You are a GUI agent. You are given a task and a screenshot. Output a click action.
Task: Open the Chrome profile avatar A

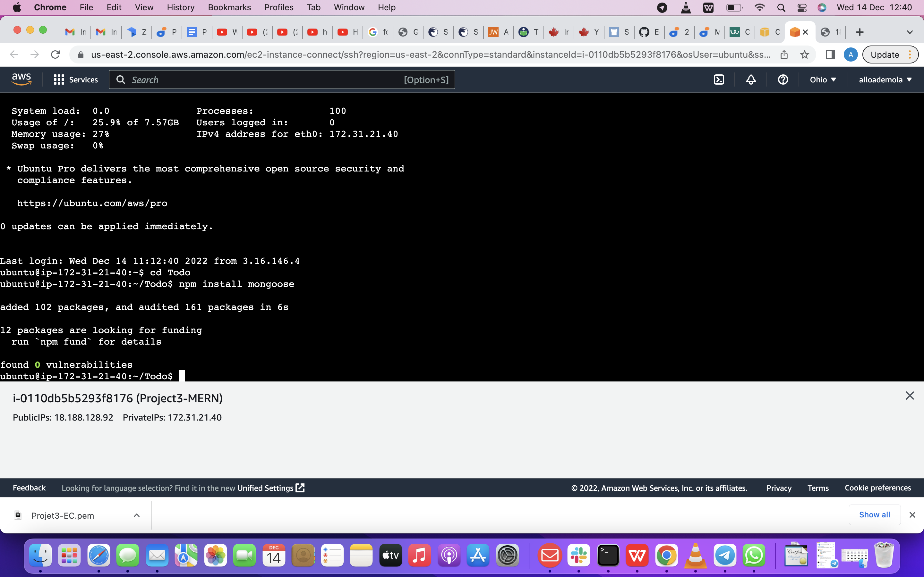[x=851, y=54]
